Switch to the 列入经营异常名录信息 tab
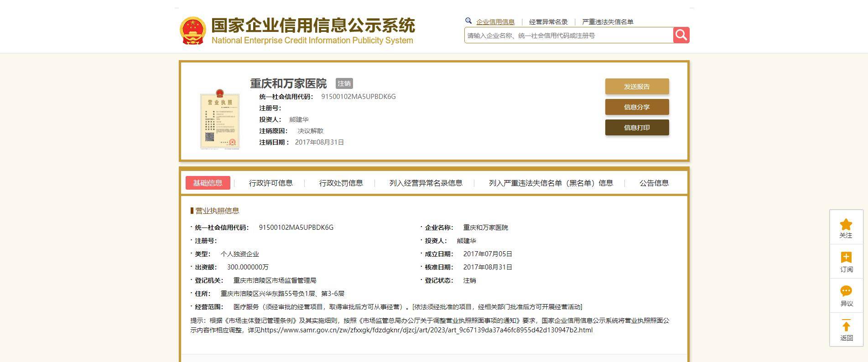The height and width of the screenshot is (362, 868). [426, 183]
